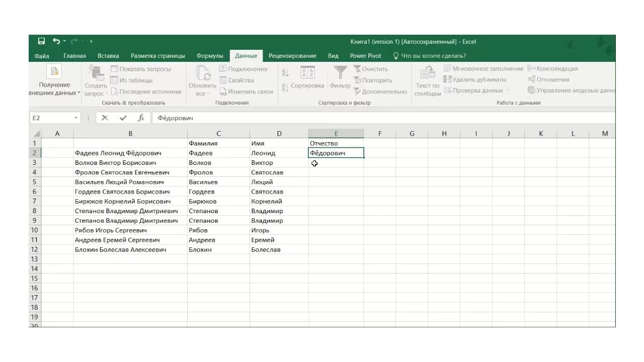Click cell Корнелий in column D

pos(279,201)
